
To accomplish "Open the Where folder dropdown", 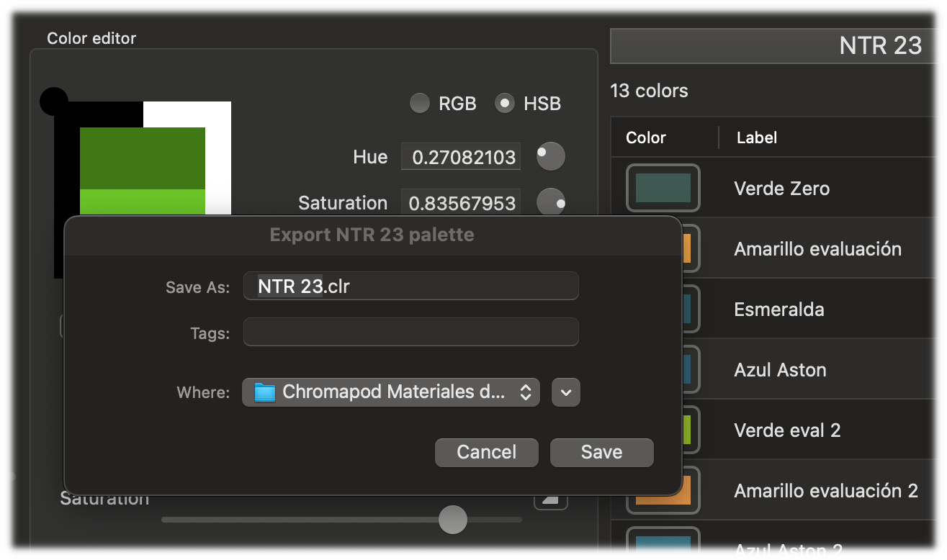I will coord(391,392).
